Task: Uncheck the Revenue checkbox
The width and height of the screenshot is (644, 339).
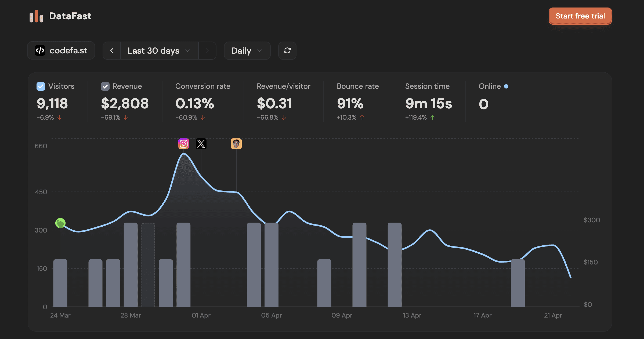Action: tap(105, 86)
